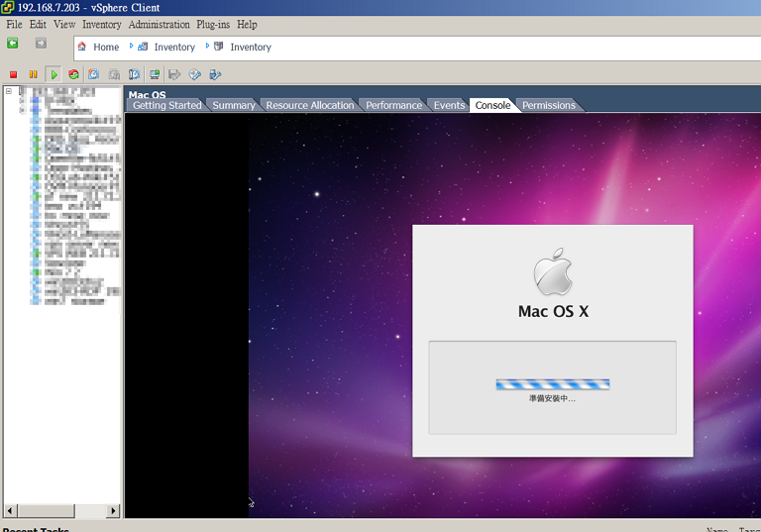Launch the virtual machine console window icon
This screenshot has height=532, width=761.
(155, 74)
